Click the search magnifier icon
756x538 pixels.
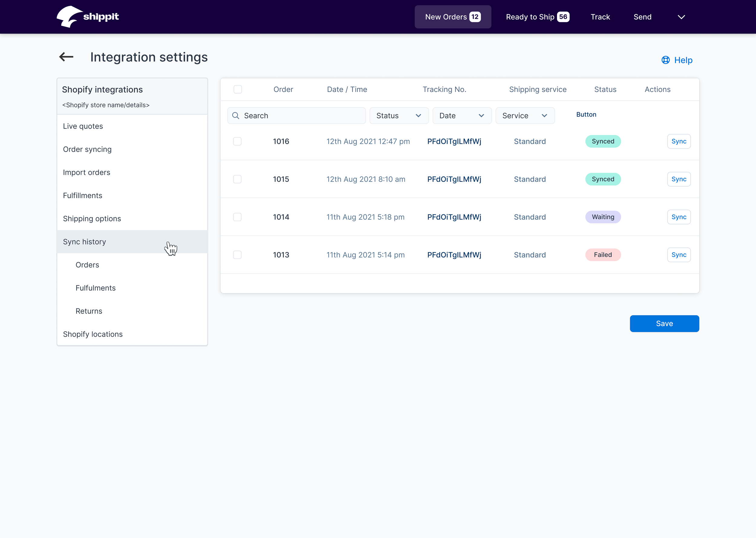pyautogui.click(x=236, y=116)
